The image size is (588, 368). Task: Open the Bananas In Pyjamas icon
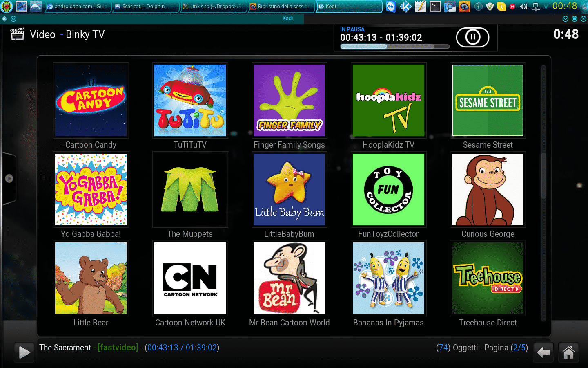389,278
